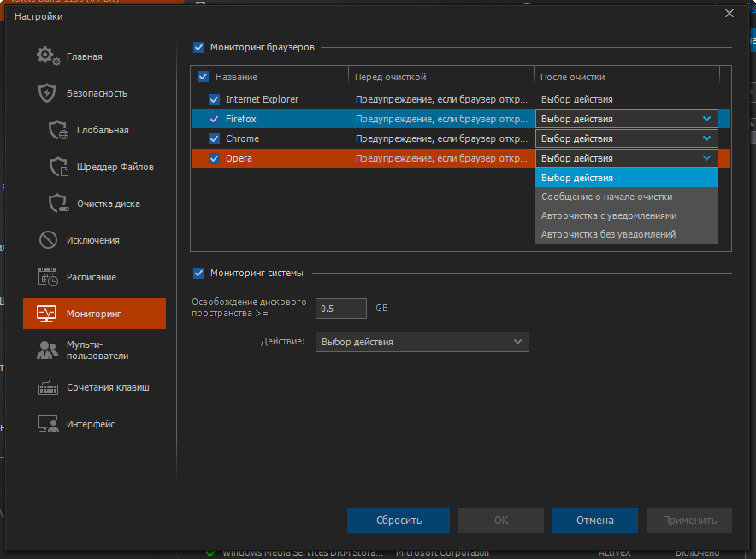The width and height of the screenshot is (756, 559).
Task: Uncheck the Internet Explorer checkbox
Action: pos(214,99)
